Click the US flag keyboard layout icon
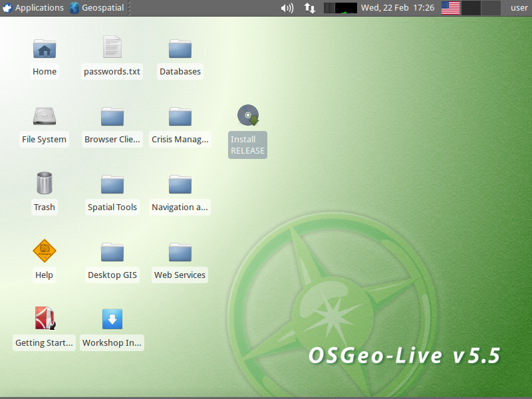The height and width of the screenshot is (399, 532). click(450, 8)
